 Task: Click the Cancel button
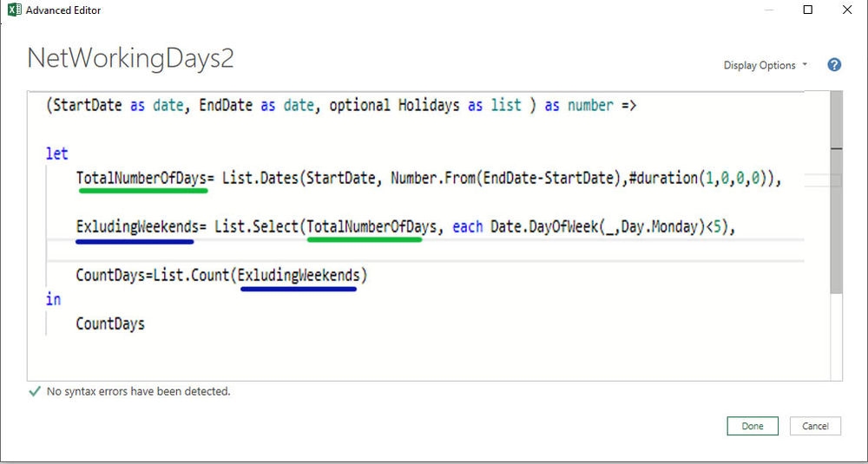coord(815,426)
